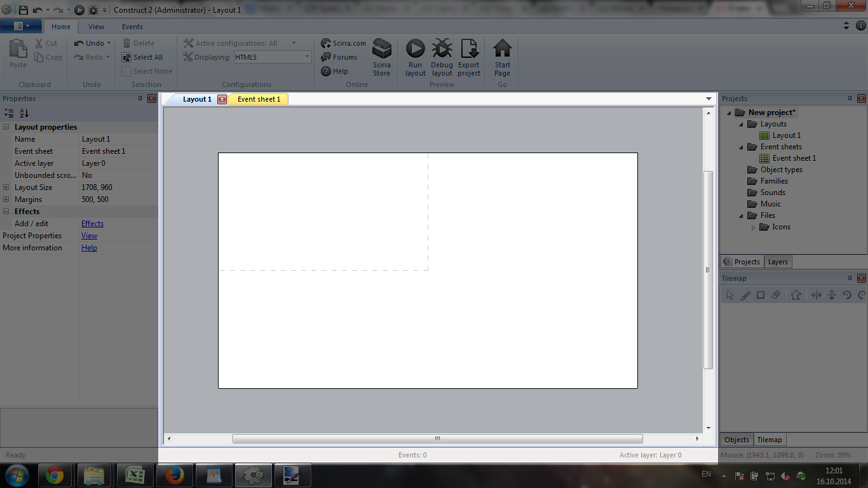This screenshot has width=868, height=488.
Task: Run the layout from the Preview group
Action: (416, 57)
